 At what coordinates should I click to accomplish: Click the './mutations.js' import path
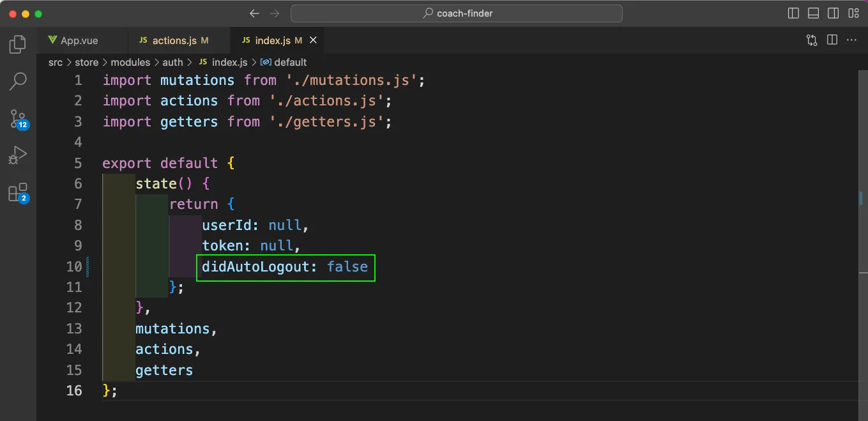(x=351, y=80)
